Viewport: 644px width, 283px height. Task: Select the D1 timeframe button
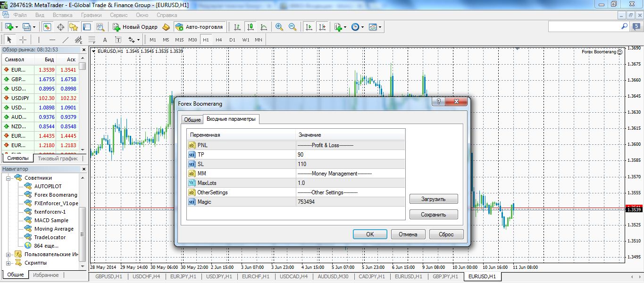click(232, 40)
